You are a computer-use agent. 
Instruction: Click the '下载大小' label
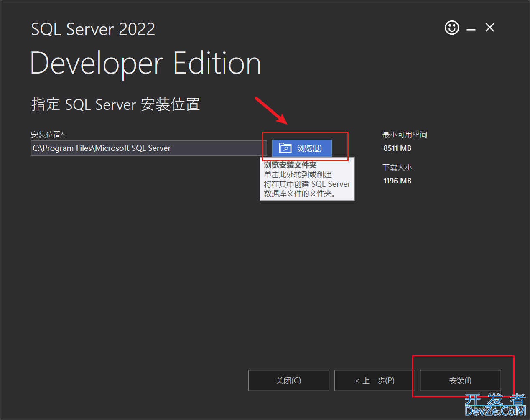[397, 167]
